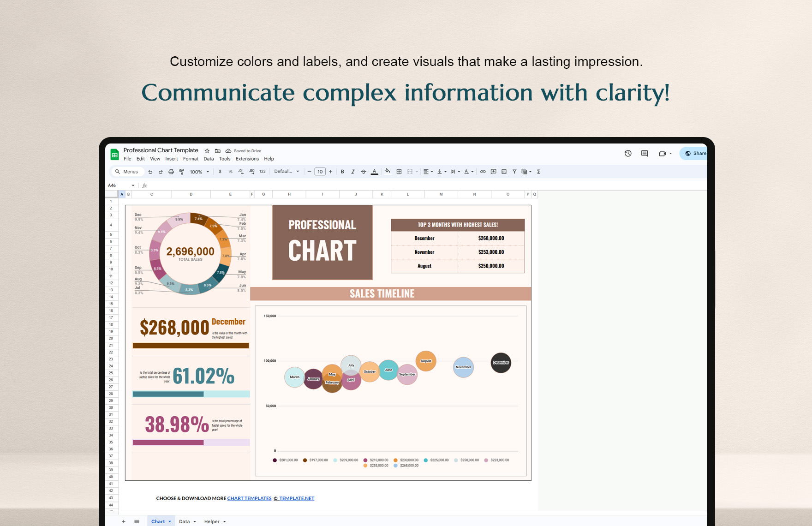This screenshot has height=526, width=812.
Task: Create a filter using the funnel icon
Action: tap(514, 171)
